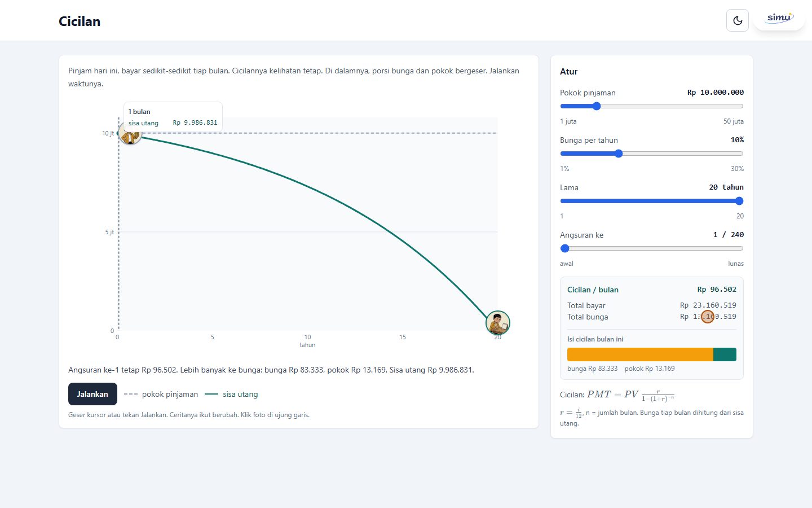Click the intro paragraph starting Pinjam hari ini
This screenshot has width=812, height=508.
[x=294, y=77]
